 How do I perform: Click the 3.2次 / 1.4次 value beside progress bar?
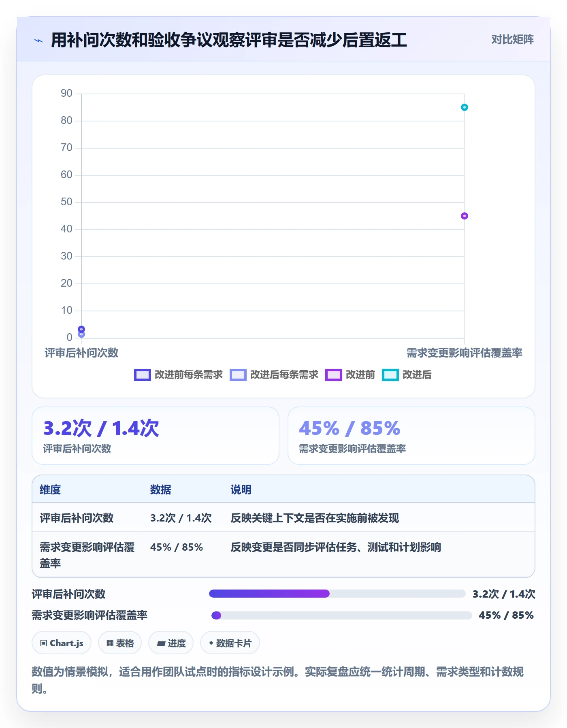tap(504, 594)
